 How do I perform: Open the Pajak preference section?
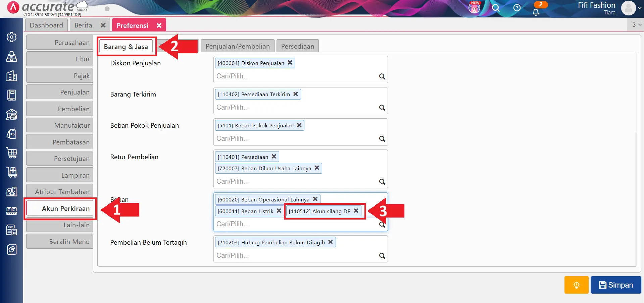(x=60, y=76)
